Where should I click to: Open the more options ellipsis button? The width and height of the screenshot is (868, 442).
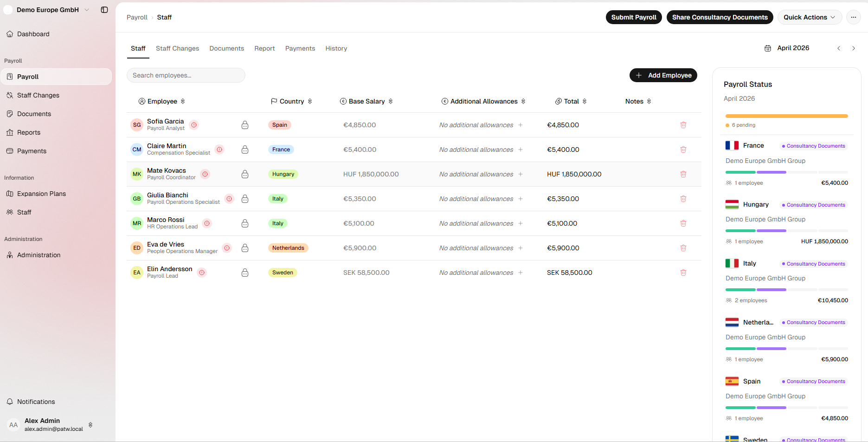tap(854, 17)
